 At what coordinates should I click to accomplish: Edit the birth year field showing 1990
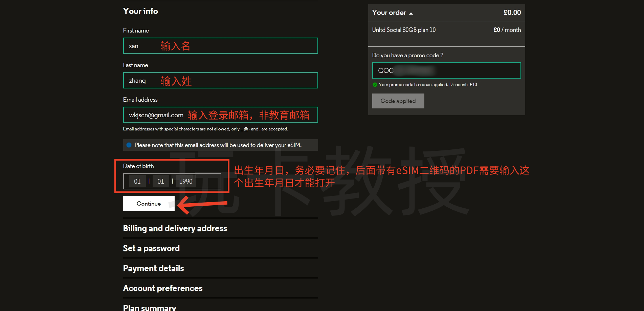point(186,181)
